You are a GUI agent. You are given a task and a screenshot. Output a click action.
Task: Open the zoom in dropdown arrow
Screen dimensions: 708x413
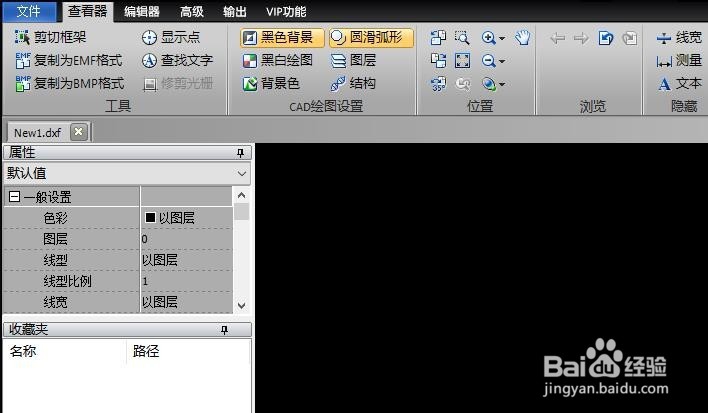point(502,38)
